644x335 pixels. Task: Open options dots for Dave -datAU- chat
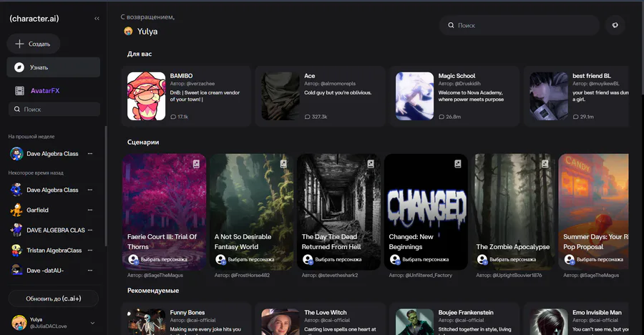90,271
